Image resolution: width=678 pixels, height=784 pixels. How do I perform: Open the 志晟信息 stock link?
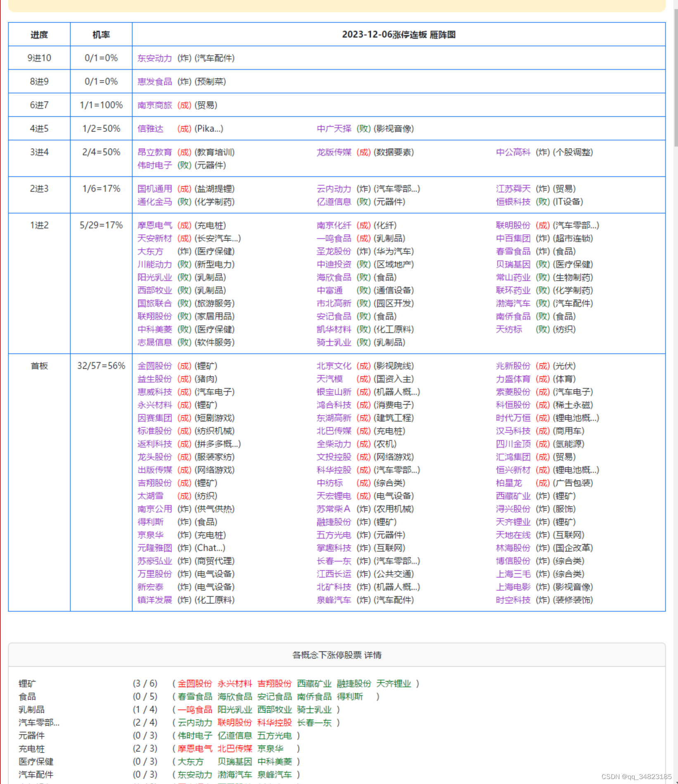click(x=155, y=342)
